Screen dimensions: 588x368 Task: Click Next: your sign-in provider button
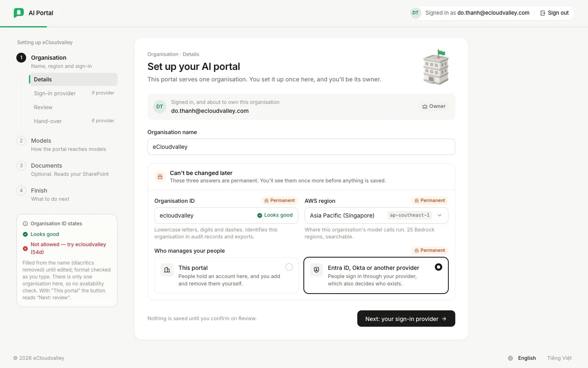(406, 319)
